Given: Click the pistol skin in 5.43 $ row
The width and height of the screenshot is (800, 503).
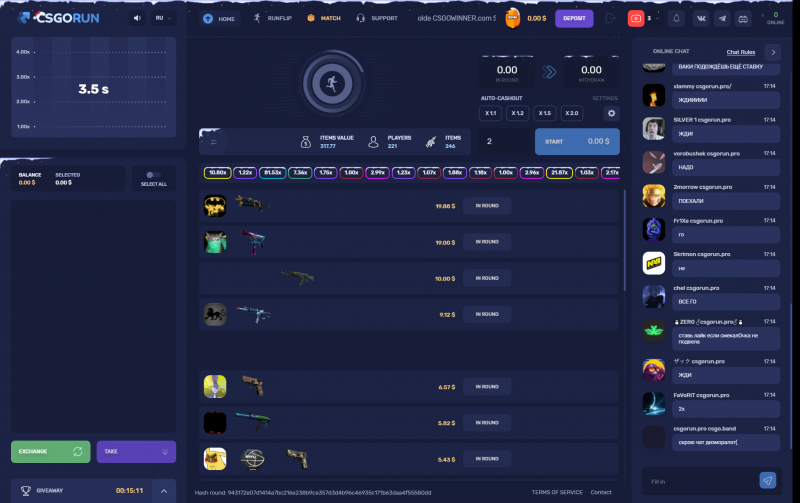Looking at the screenshot, I should tap(297, 459).
